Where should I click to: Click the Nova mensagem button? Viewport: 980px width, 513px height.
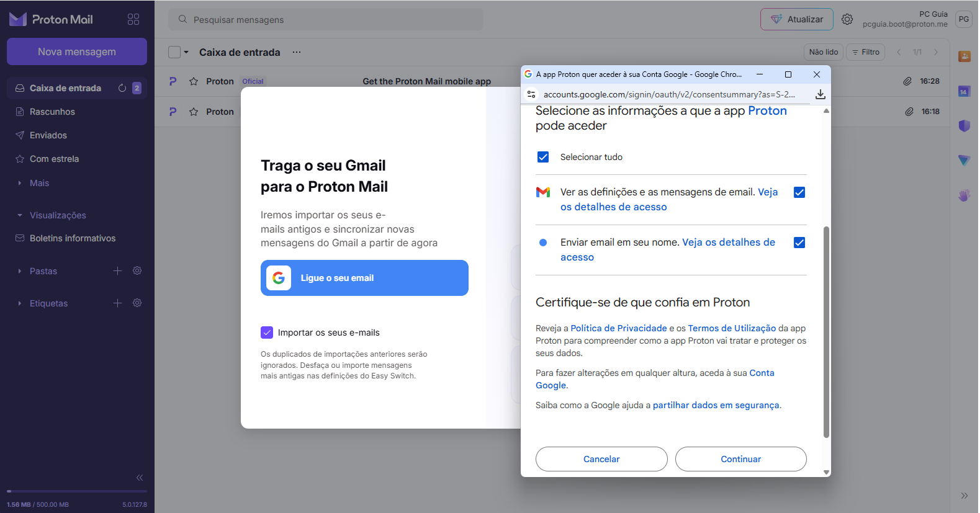tap(77, 51)
